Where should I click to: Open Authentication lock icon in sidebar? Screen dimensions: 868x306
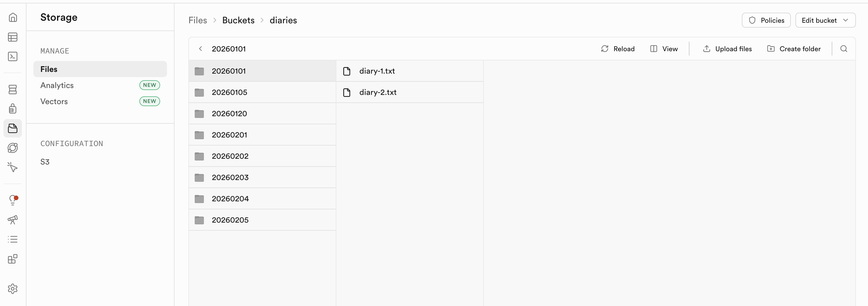12,109
